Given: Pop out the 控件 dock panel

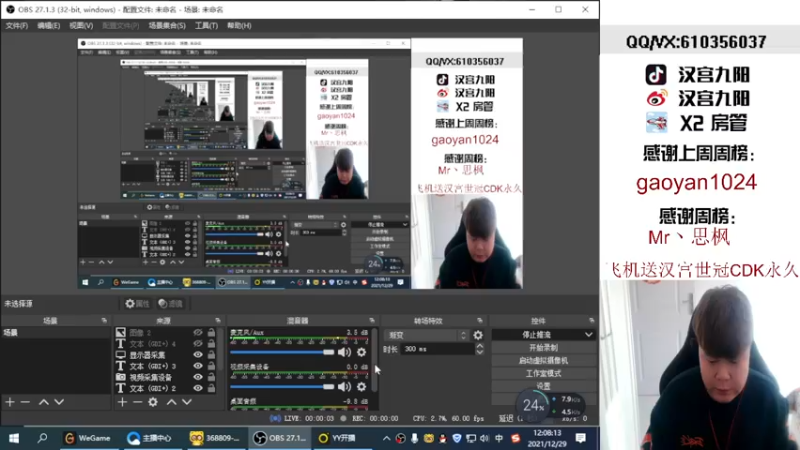Looking at the screenshot, I should tap(592, 320).
